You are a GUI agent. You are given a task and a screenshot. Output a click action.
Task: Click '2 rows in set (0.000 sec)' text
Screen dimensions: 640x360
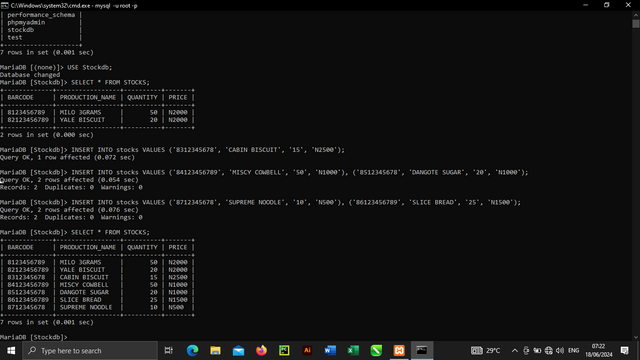pos(47,135)
